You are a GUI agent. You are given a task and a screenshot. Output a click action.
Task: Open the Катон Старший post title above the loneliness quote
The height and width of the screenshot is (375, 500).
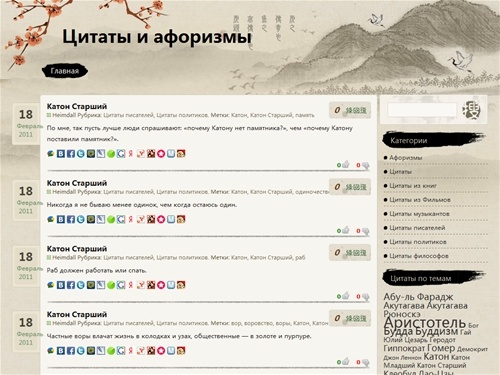point(77,183)
